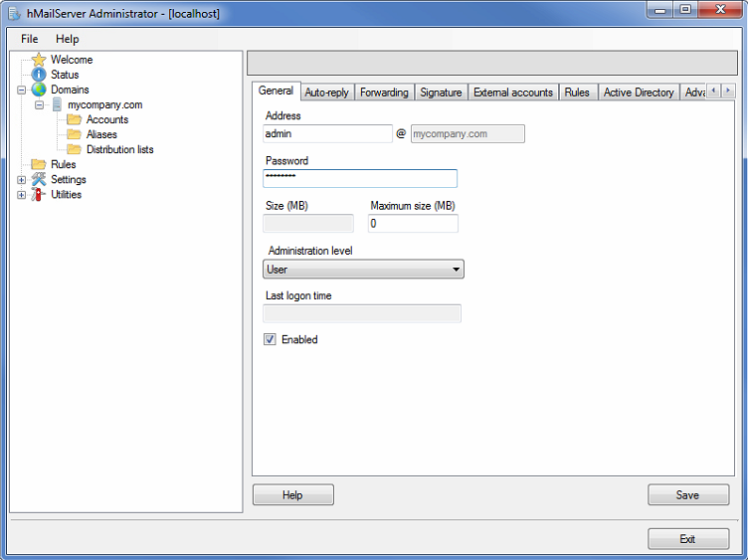Click the Maximum size (MB) field
748x560 pixels.
click(x=413, y=223)
